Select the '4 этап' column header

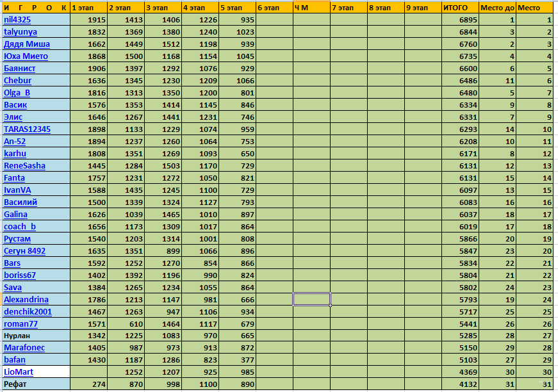pyautogui.click(x=200, y=8)
